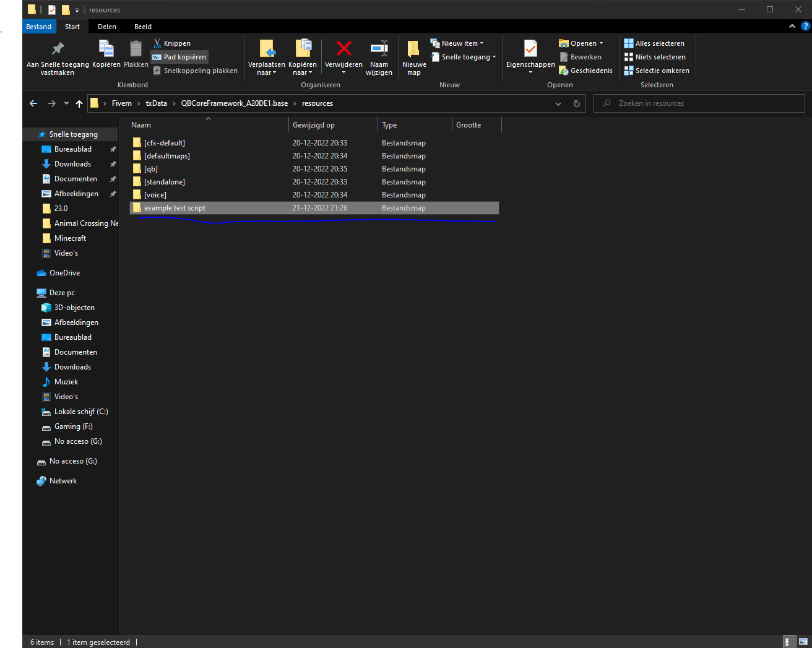Collapse the ribbon with chevron
812x648 pixels.
tap(792, 26)
